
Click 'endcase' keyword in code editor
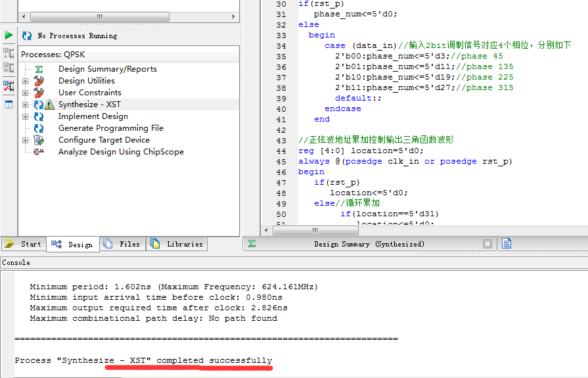point(343,108)
